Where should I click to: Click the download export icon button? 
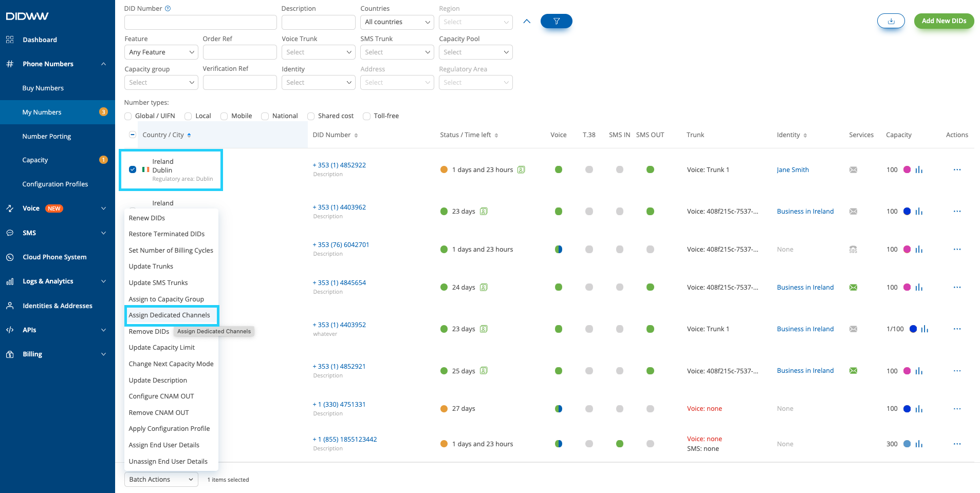pos(891,21)
